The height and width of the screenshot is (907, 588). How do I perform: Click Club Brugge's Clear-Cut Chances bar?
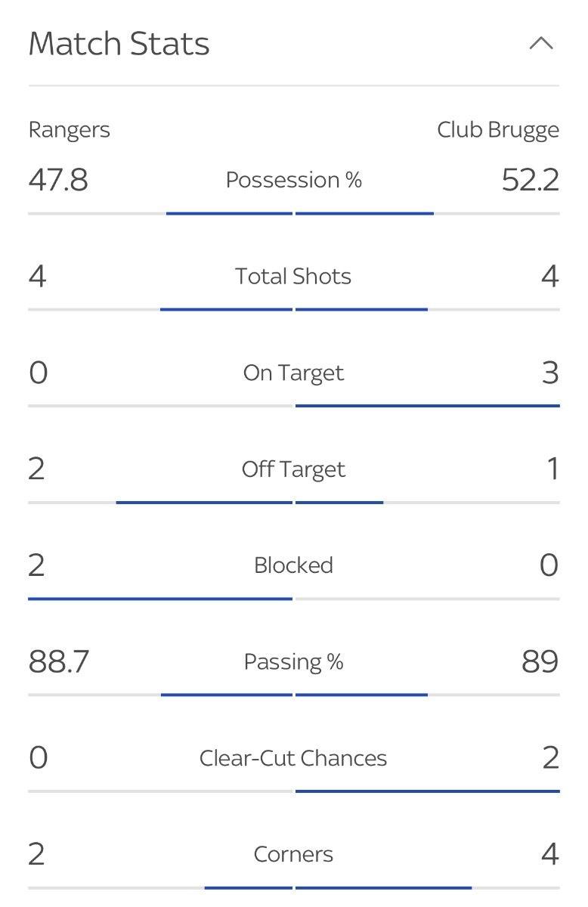point(428,791)
